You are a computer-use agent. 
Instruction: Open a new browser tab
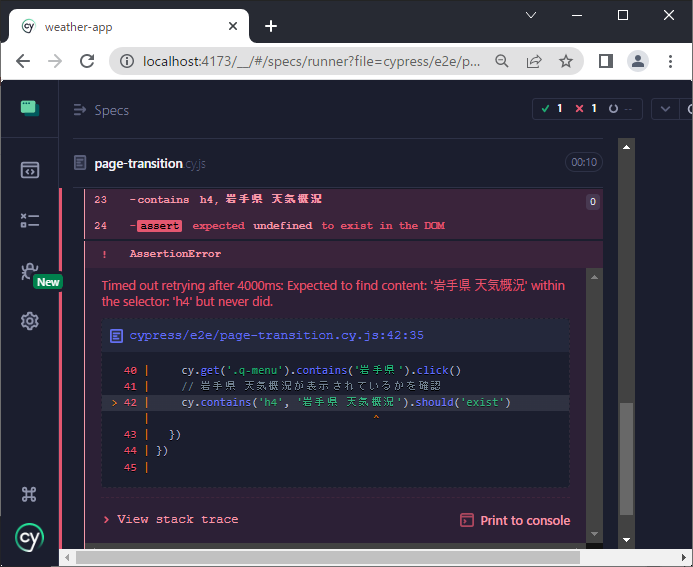coord(270,26)
